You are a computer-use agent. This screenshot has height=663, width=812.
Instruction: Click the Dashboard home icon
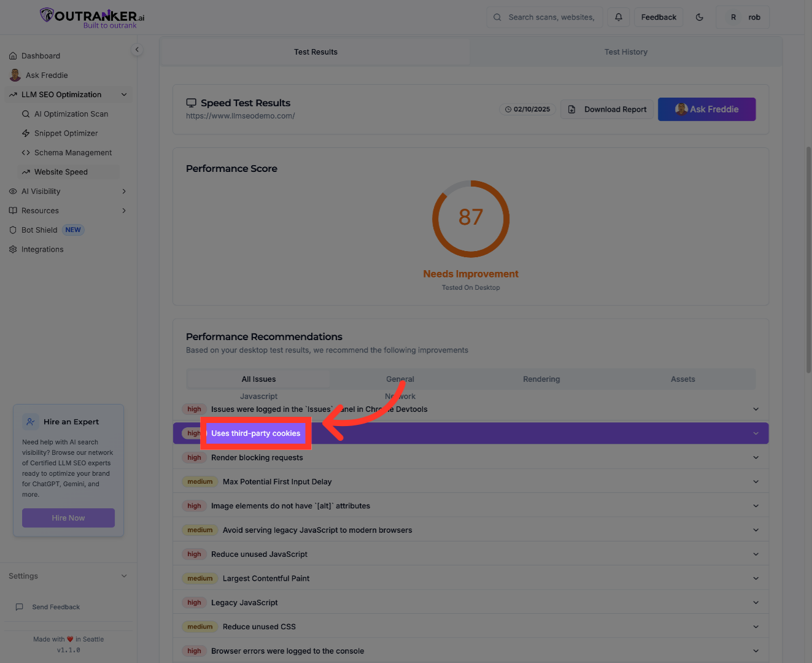[x=13, y=55]
